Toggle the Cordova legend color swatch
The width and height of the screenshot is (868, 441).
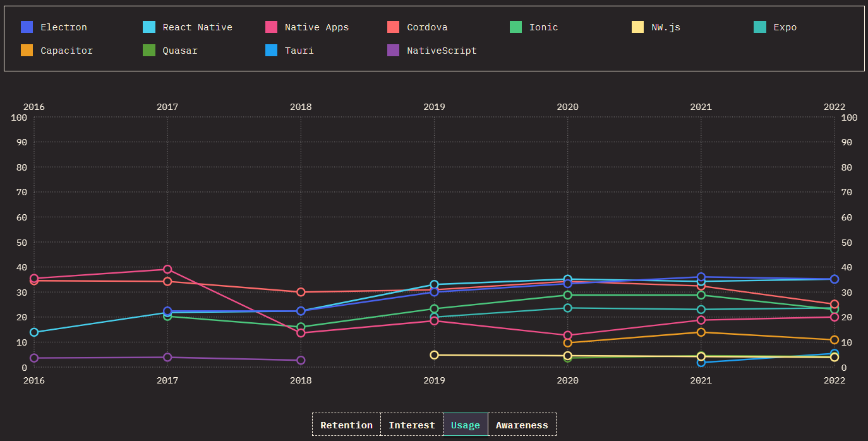(x=394, y=27)
